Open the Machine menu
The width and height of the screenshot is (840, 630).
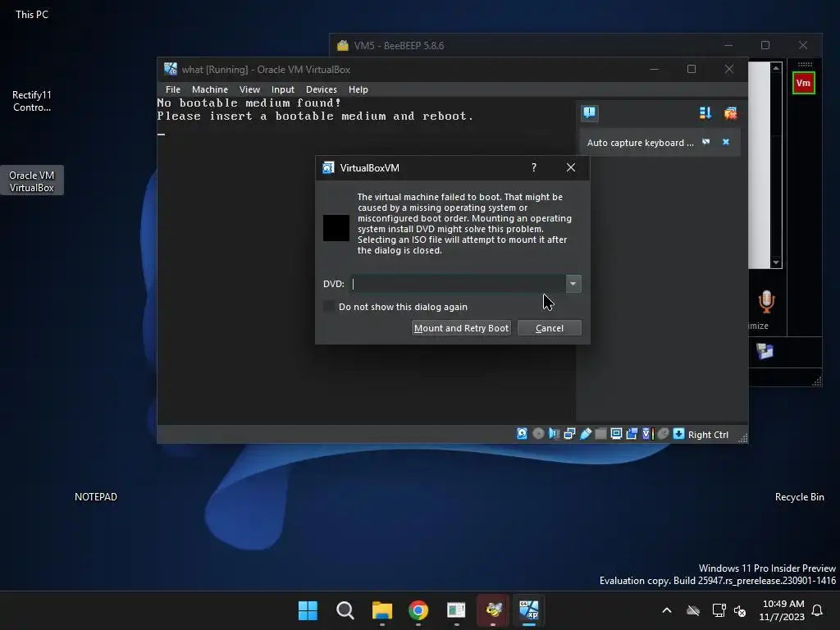click(x=210, y=89)
